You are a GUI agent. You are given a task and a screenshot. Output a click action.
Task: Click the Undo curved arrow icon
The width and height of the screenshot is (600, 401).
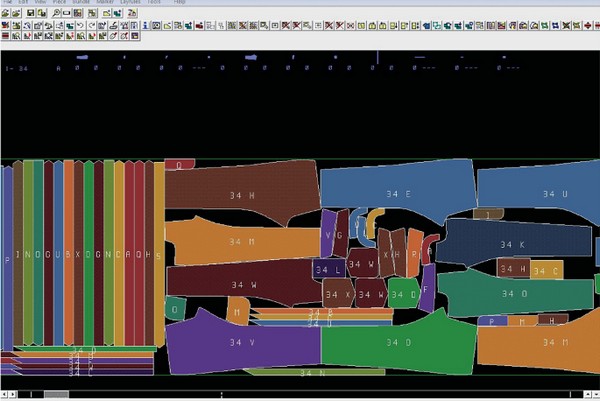coord(81,26)
